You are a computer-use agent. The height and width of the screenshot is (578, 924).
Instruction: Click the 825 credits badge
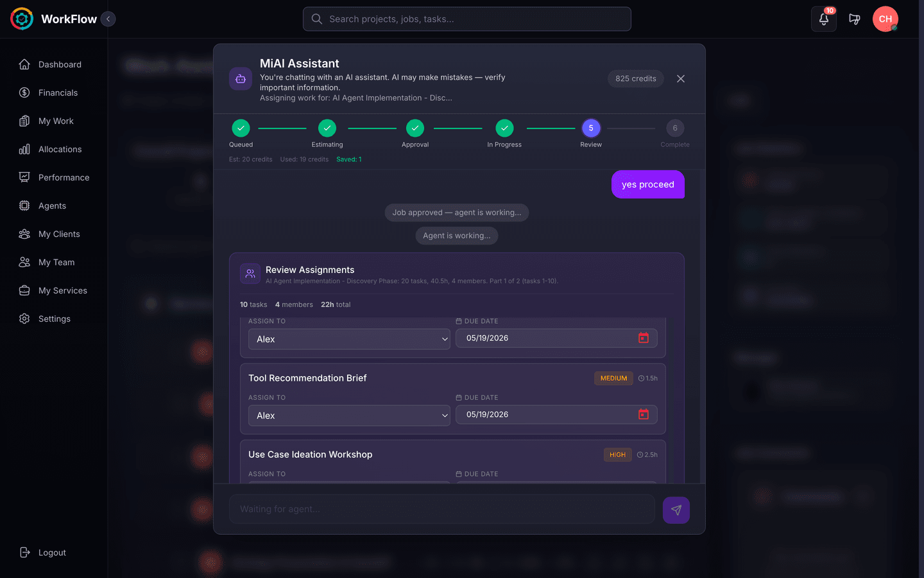[x=636, y=78]
